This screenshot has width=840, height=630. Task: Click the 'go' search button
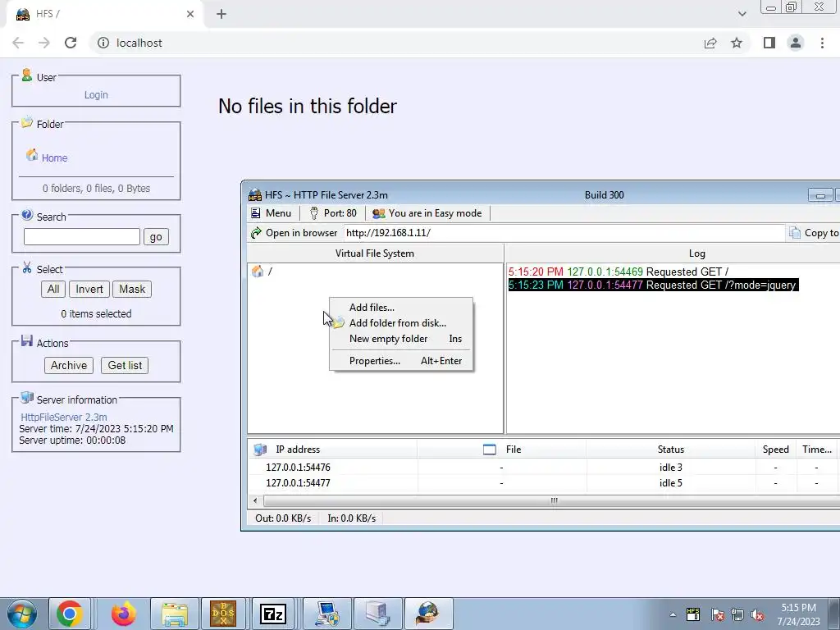[156, 237]
